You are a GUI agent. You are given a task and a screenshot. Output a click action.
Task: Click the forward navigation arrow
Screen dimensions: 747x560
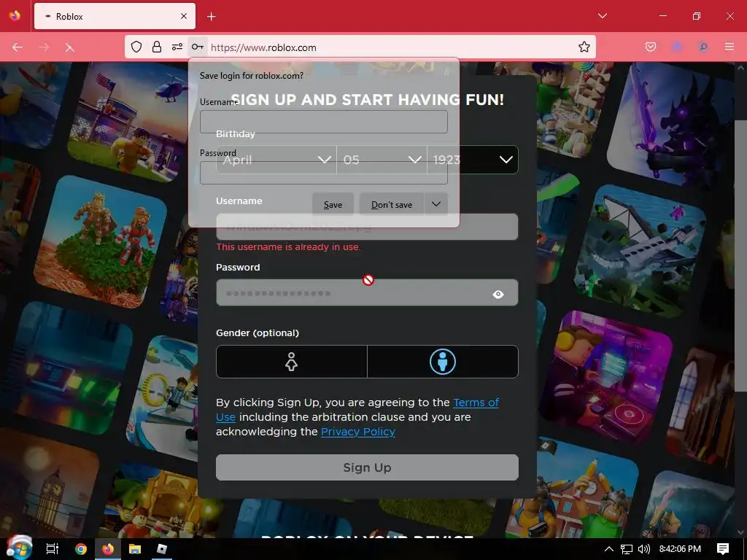[44, 47]
